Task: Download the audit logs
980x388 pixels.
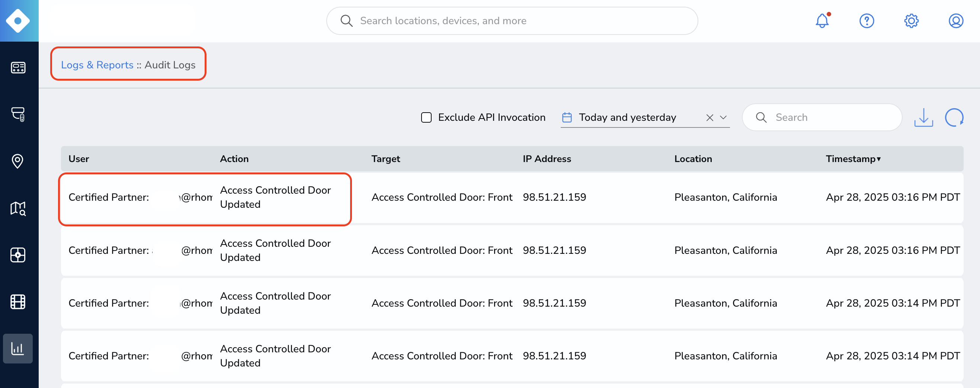Action: (x=923, y=117)
